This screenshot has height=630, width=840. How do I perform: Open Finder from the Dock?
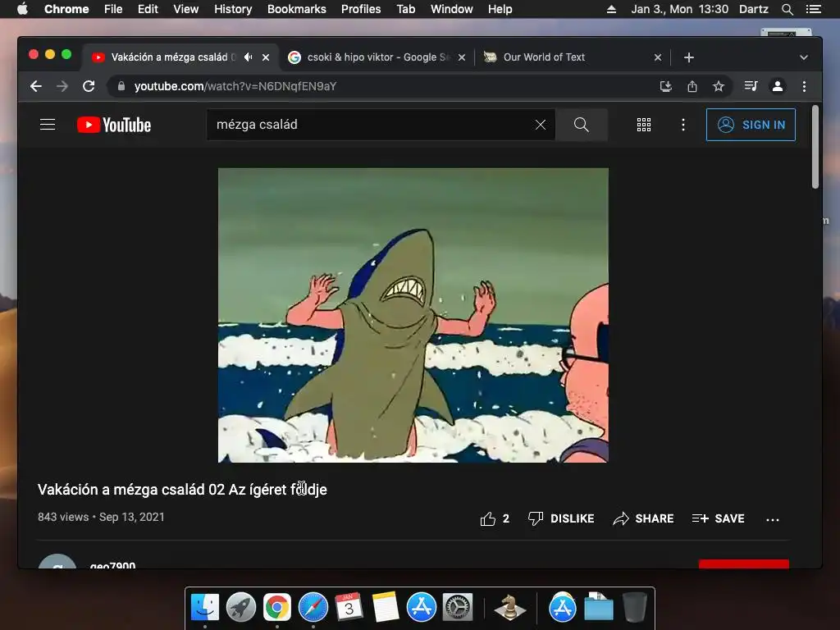tap(205, 607)
